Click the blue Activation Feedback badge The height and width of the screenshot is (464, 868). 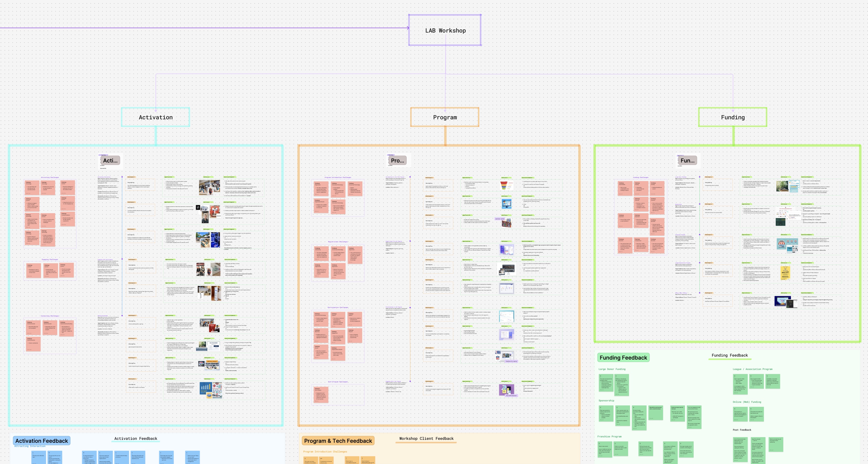(41, 441)
